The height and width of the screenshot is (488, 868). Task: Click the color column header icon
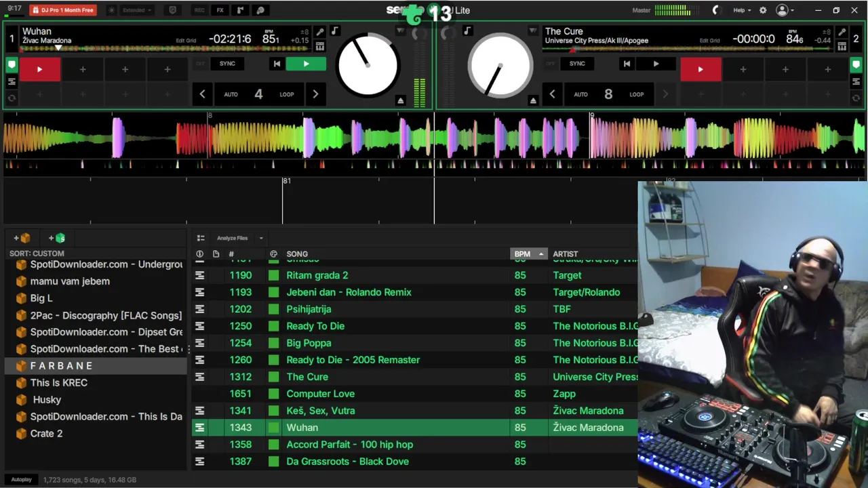coord(273,254)
